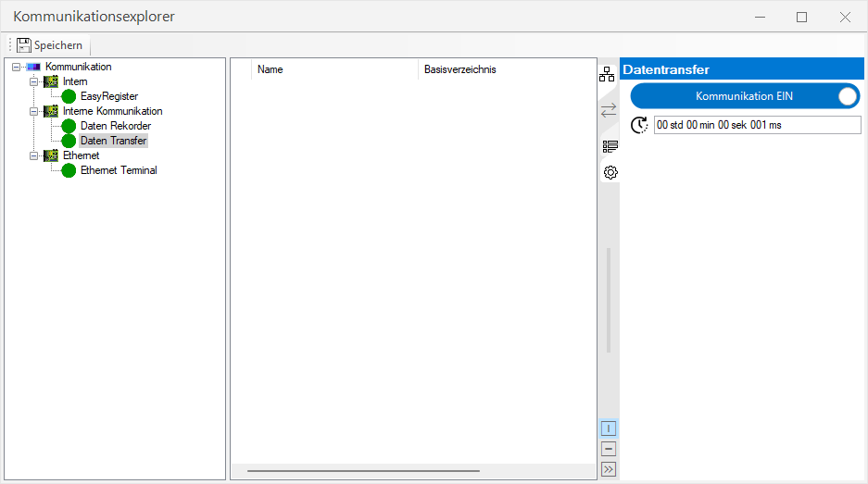
Task: Open the transfer arrows side tab
Action: [x=608, y=110]
